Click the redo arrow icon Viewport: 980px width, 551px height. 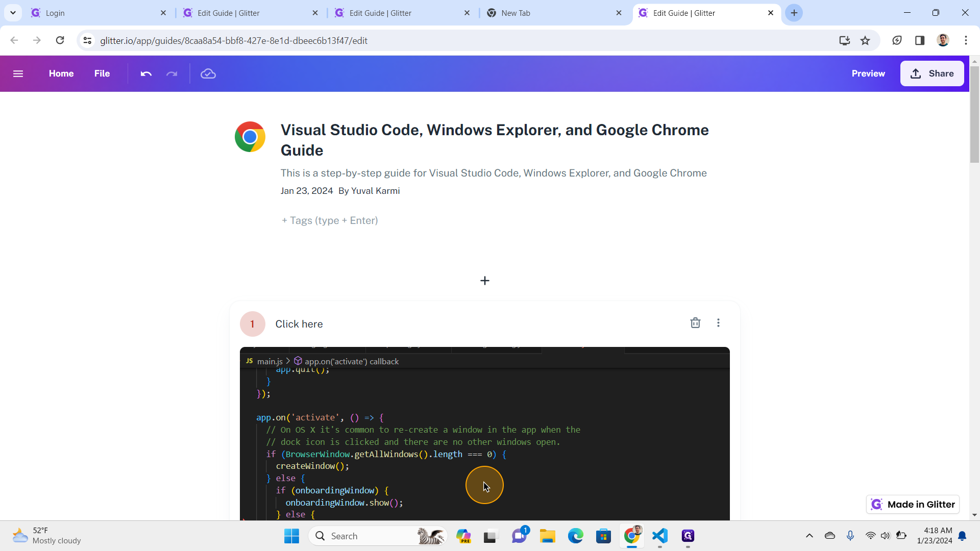pos(171,73)
